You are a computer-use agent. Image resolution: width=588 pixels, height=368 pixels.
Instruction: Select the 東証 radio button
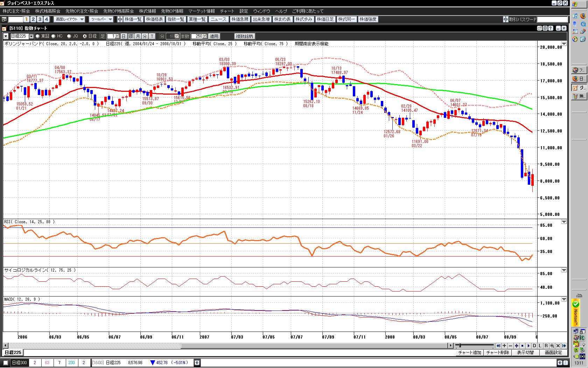point(38,36)
